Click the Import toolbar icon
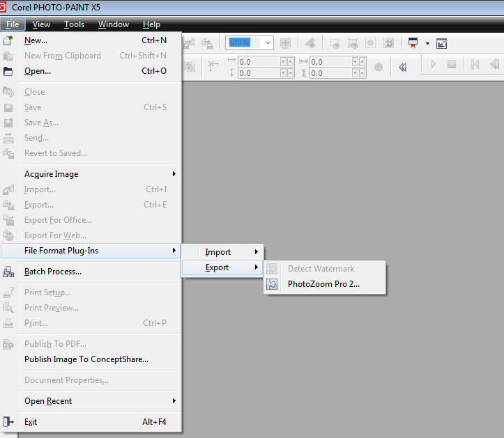The width and height of the screenshot is (504, 438). [189, 43]
